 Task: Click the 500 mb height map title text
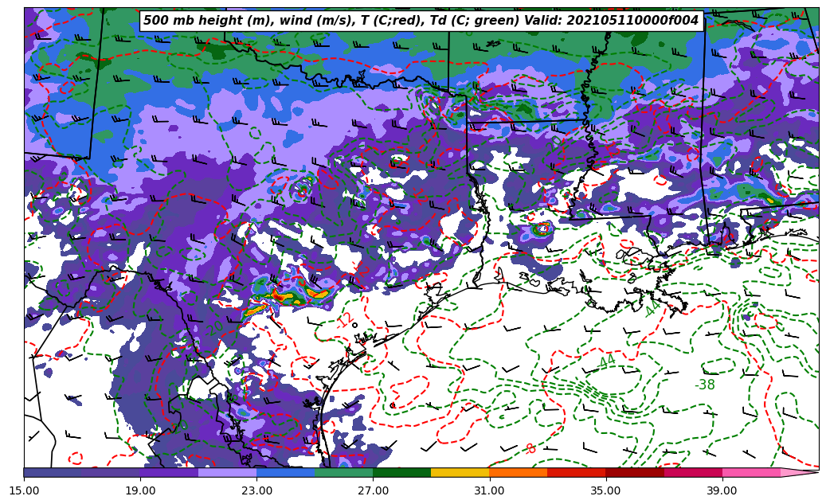(421, 21)
